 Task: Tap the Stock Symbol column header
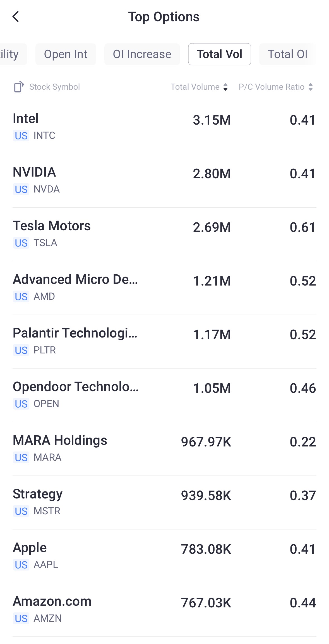click(x=54, y=87)
